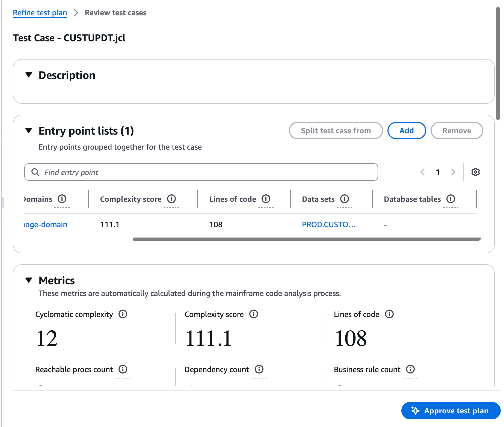Click Approve test plan button
Viewport: 504px width, 427px height.
coord(451,411)
